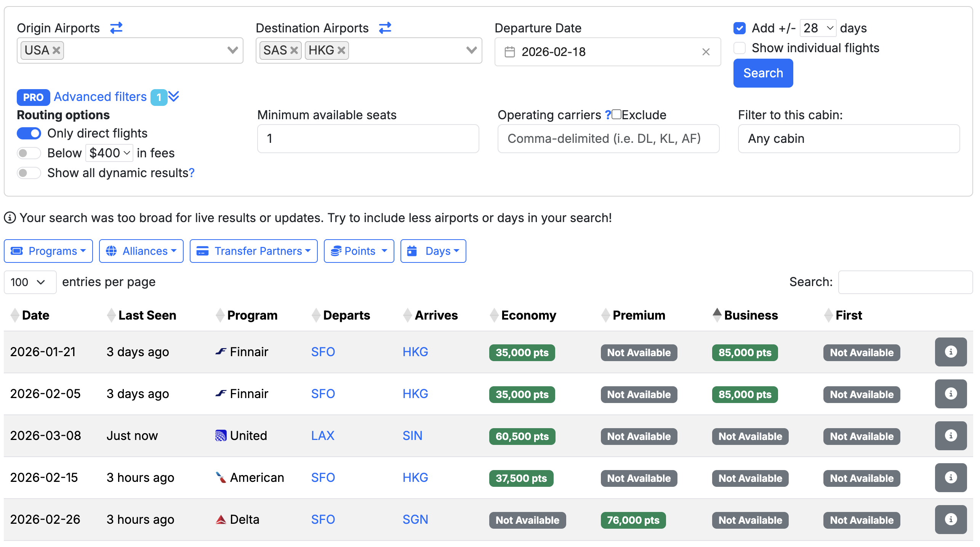The width and height of the screenshot is (980, 547).
Task: Open the Any cabin filter dropdown
Action: click(849, 139)
